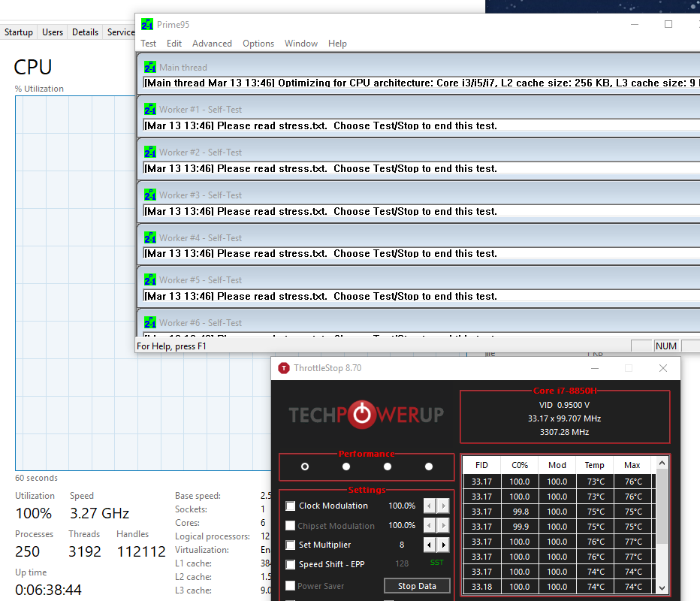Maximize the Prime95 window
Image resolution: width=700 pixels, height=601 pixels.
click(x=668, y=24)
